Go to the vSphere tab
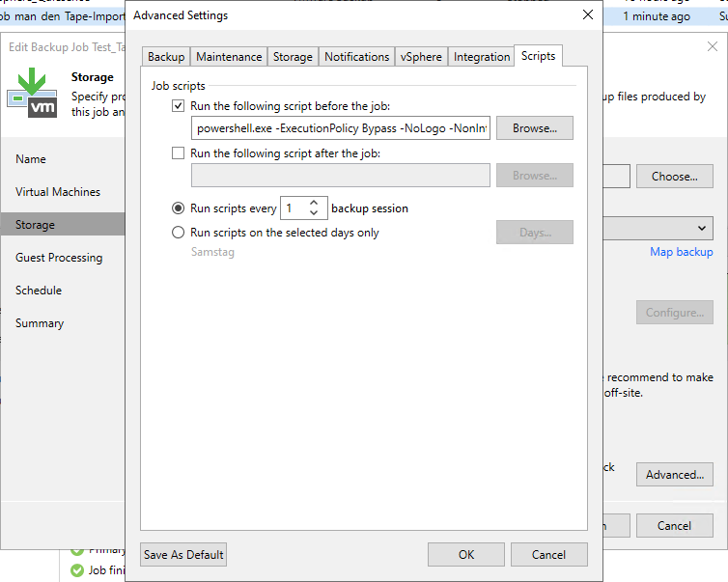The height and width of the screenshot is (582, 728). 421,57
